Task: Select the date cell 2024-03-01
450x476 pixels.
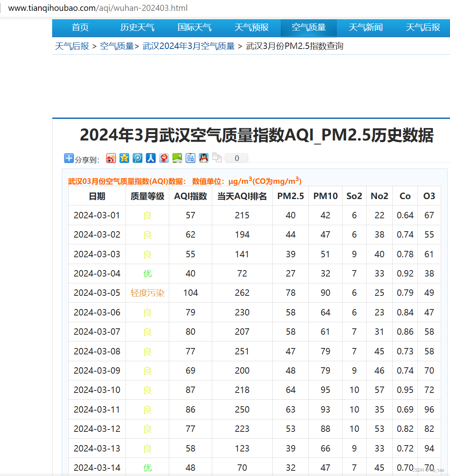Action: click(97, 215)
